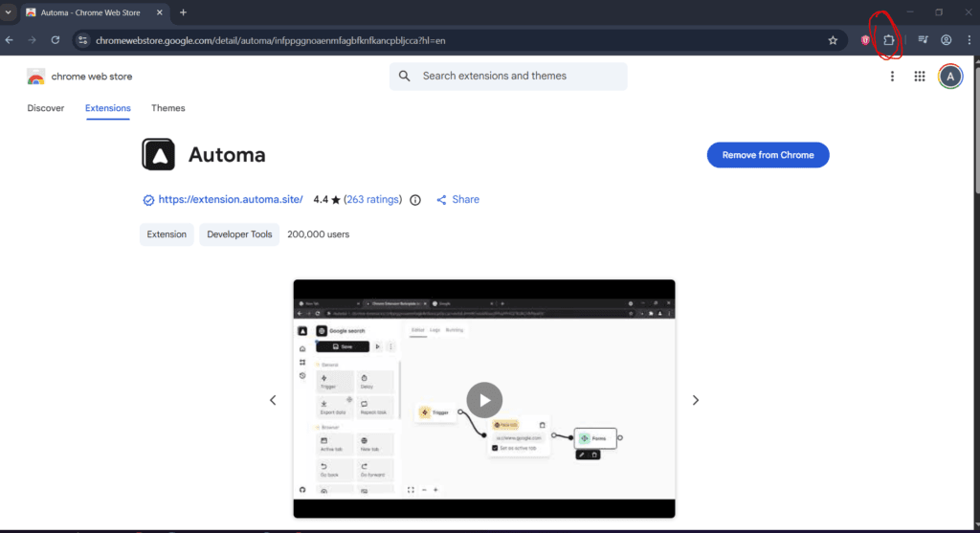Open the media controls toolbar icon
Image resolution: width=980 pixels, height=533 pixels.
(x=923, y=40)
